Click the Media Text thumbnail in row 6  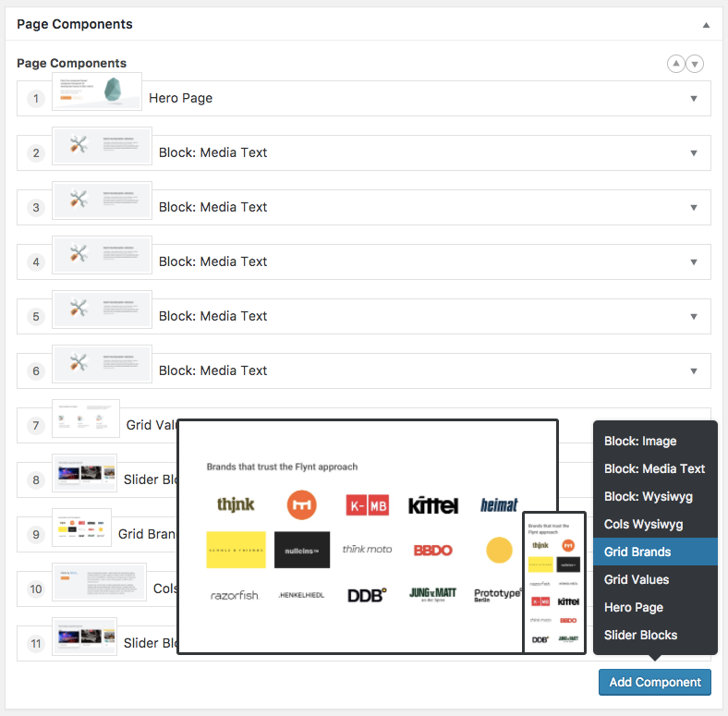[103, 364]
